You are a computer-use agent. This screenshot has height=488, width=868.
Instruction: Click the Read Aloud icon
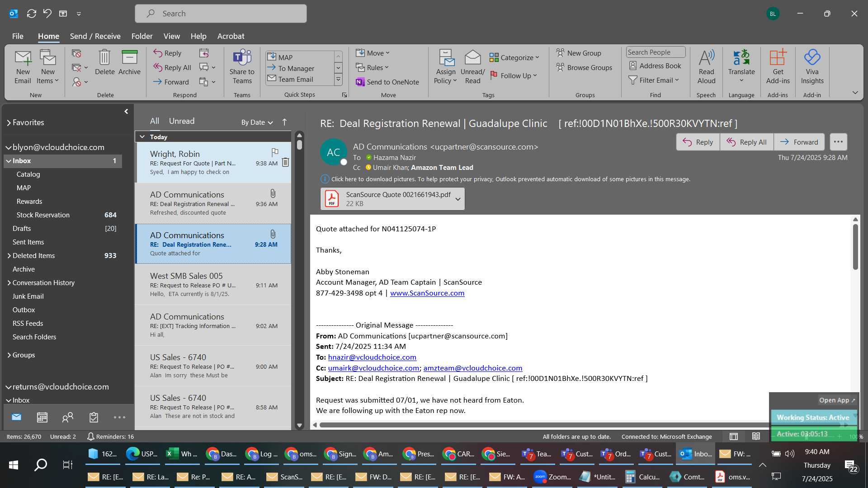(706, 67)
